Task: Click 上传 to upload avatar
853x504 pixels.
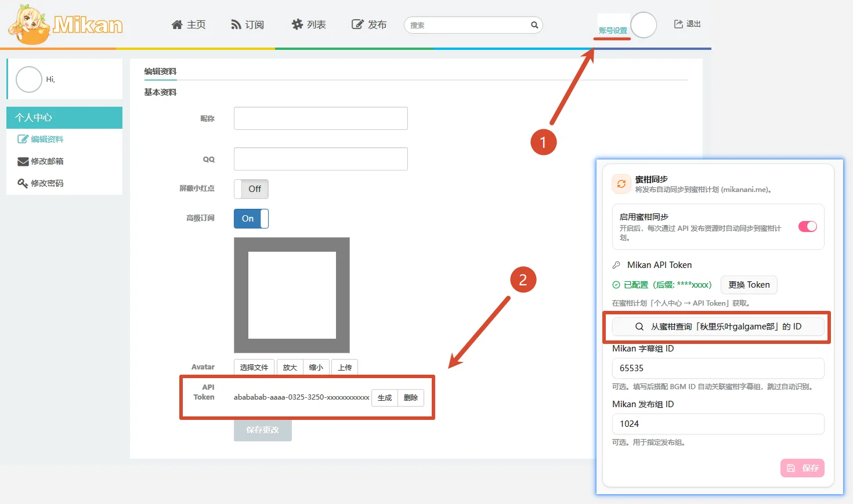Action: tap(345, 367)
